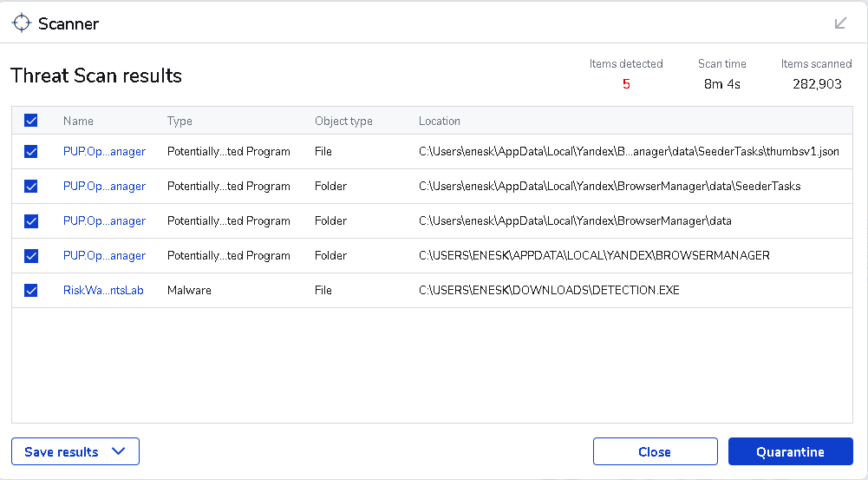868x480 pixels.
Task: Uncheck the uppercase BROWSERMANAGER folder checkbox
Action: [x=31, y=256]
